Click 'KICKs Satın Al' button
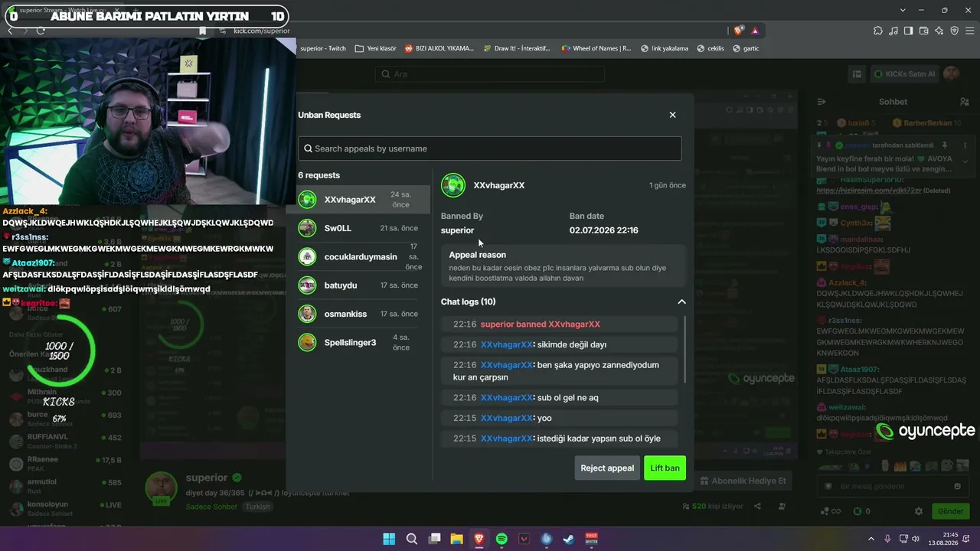The image size is (980, 551). [x=903, y=74]
